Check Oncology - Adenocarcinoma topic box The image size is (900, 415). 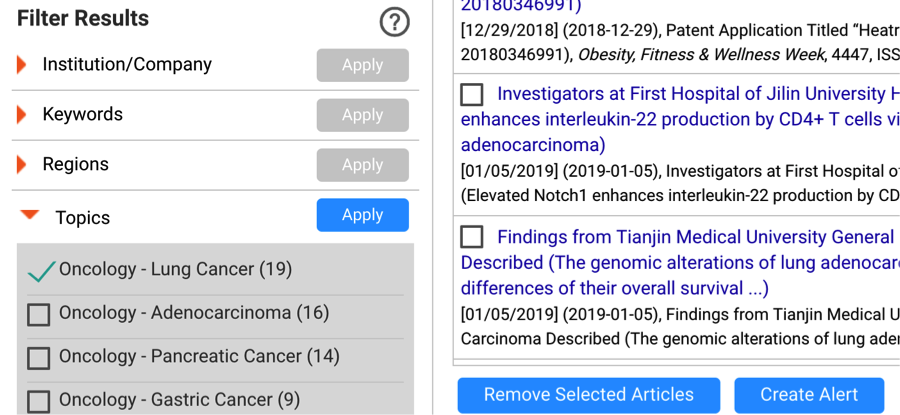38,315
